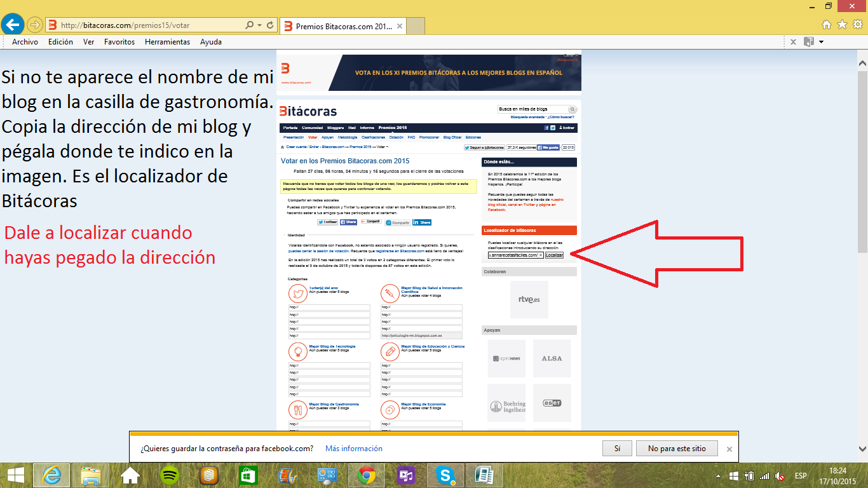This screenshot has width=868, height=488.
Task: Open the Favoritos menu
Action: point(119,42)
